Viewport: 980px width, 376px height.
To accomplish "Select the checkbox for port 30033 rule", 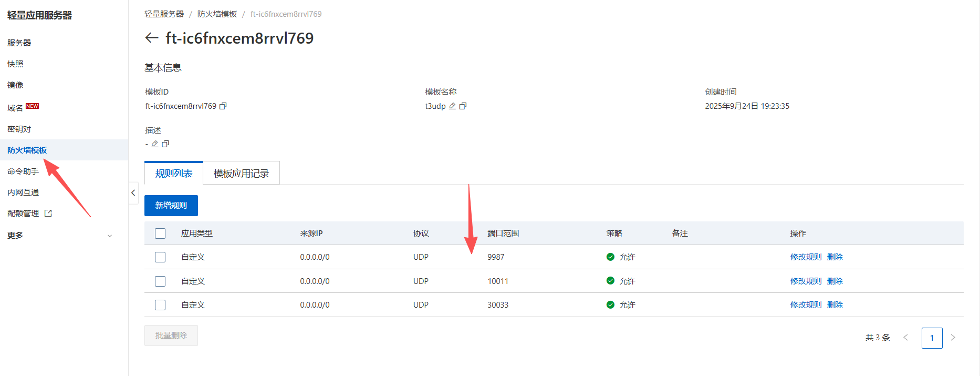I will pyautogui.click(x=160, y=305).
